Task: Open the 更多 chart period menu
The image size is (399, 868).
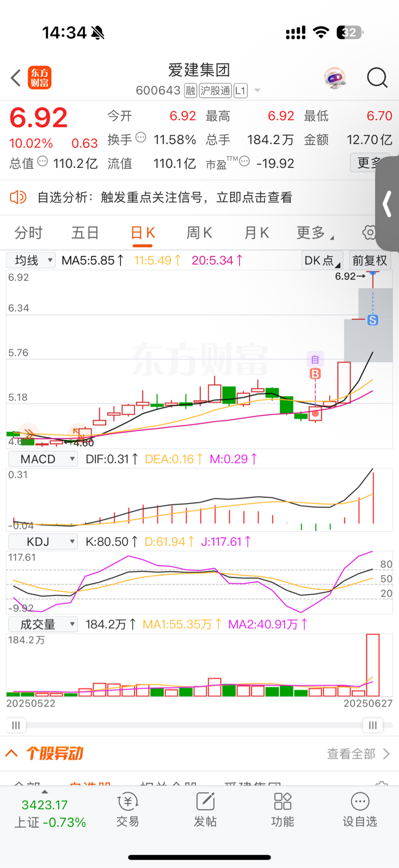Action: (x=315, y=232)
